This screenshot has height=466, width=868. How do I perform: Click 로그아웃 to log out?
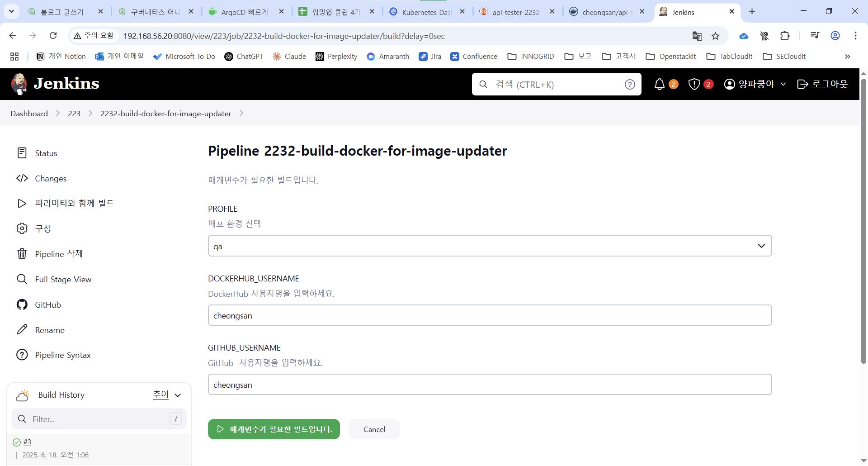(822, 84)
